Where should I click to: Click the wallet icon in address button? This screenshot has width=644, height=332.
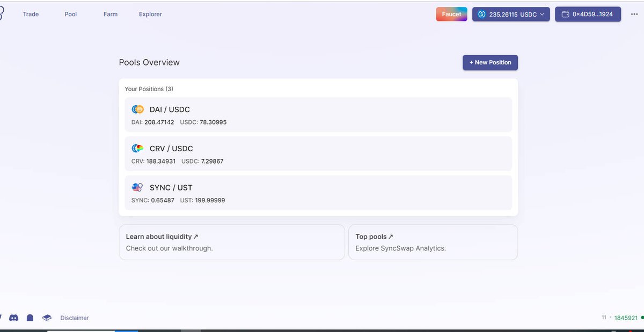(565, 14)
